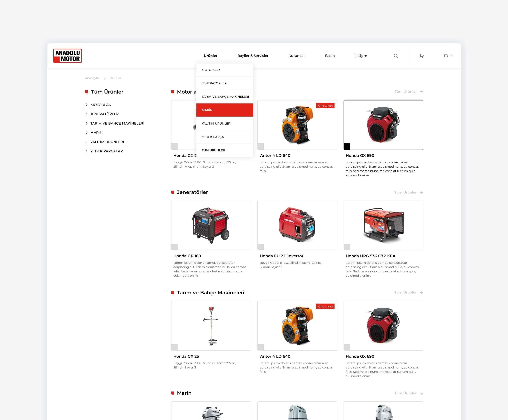Click the Öne Çıkan badge in the Motorlar section
Image resolution: width=508 pixels, height=420 pixels.
325,106
